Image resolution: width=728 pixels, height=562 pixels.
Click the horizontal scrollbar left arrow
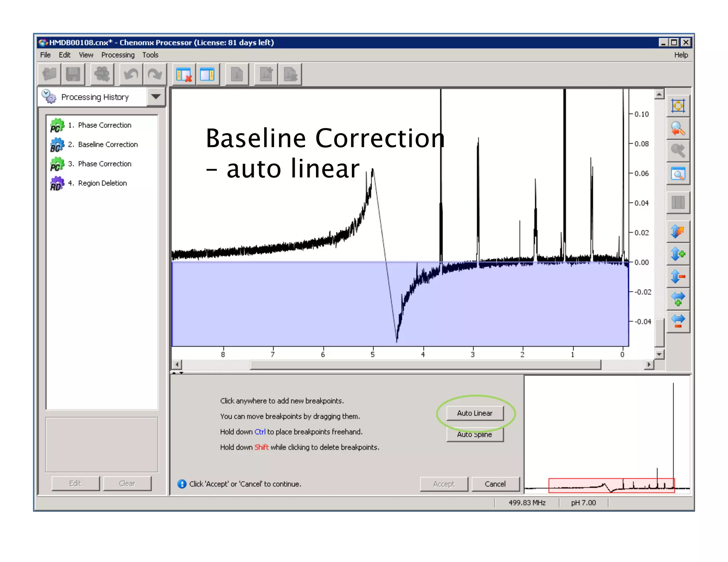177,364
